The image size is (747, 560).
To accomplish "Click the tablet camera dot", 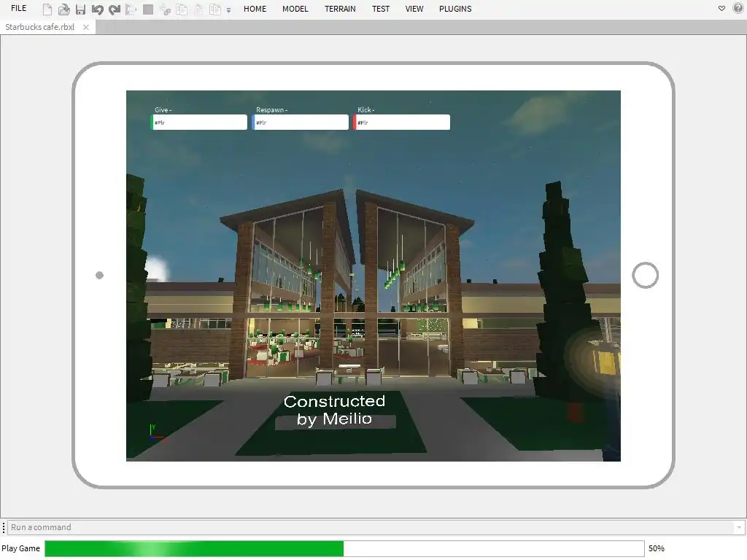I will coord(99,275).
